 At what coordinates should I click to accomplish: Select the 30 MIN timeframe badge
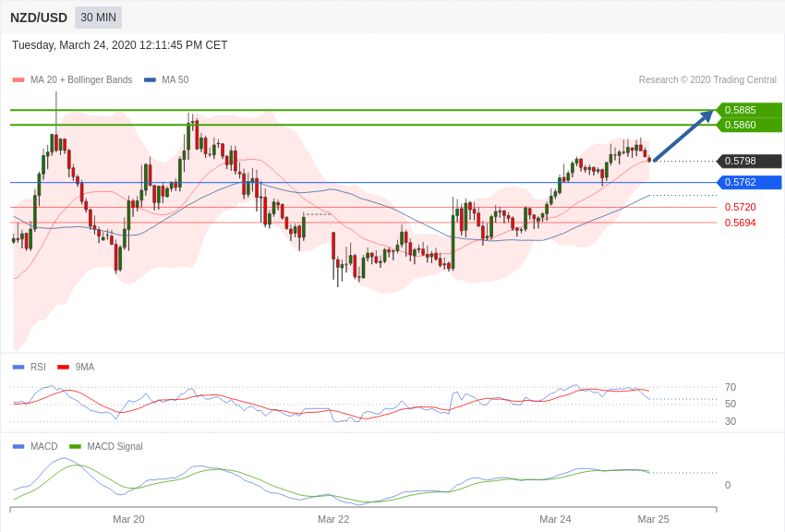98,18
